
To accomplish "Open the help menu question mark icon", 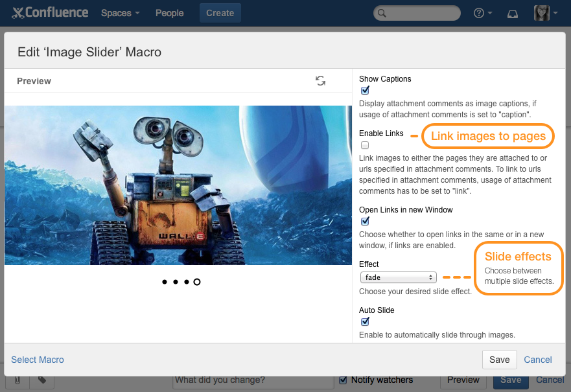I will pyautogui.click(x=479, y=13).
